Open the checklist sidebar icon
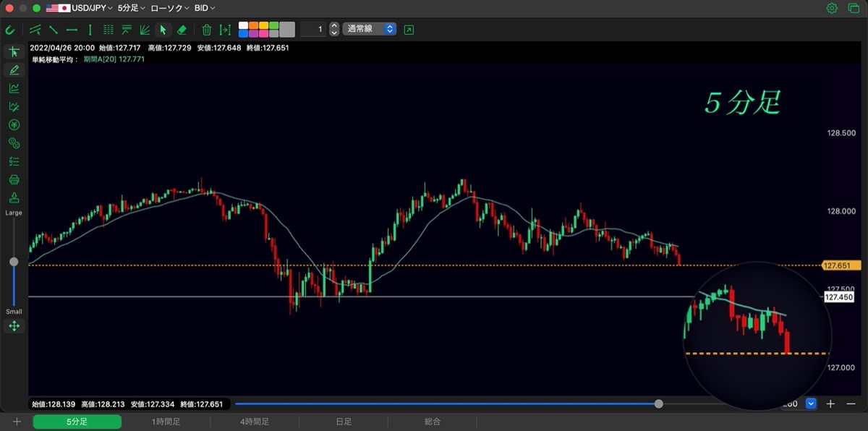The image size is (868, 431). (14, 161)
